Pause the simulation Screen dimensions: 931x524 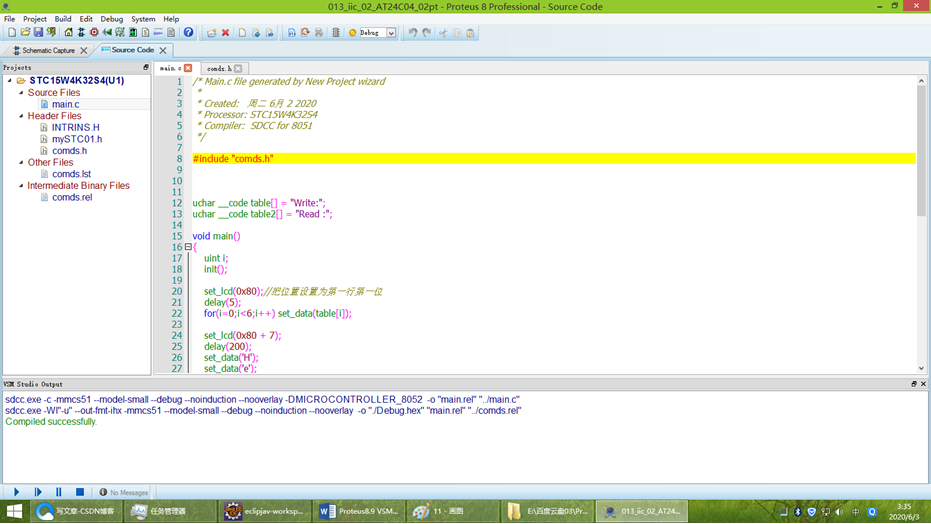point(58,492)
